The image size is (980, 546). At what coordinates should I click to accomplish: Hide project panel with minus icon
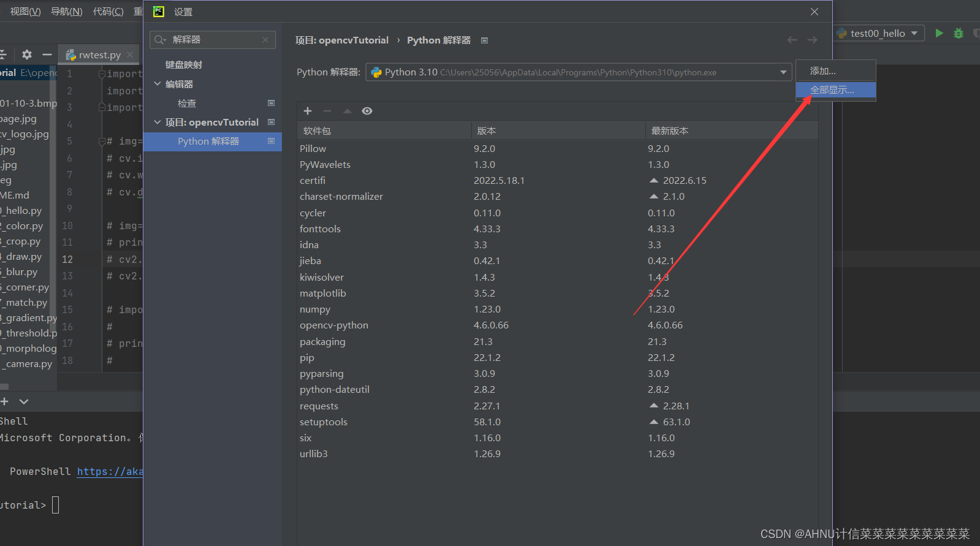[47, 55]
